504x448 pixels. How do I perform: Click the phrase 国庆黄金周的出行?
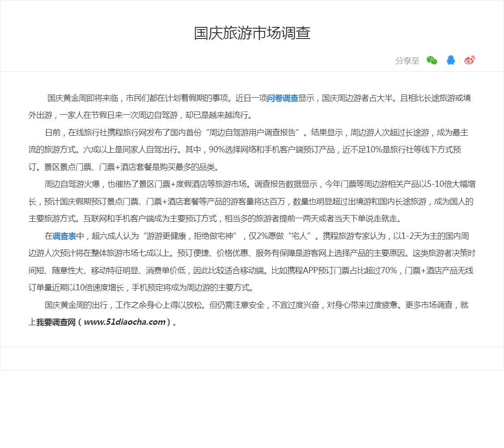pyautogui.click(x=76, y=305)
